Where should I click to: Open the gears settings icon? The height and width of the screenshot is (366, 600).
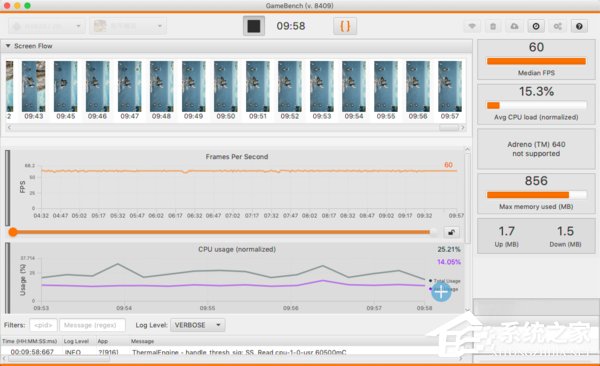tap(558, 26)
